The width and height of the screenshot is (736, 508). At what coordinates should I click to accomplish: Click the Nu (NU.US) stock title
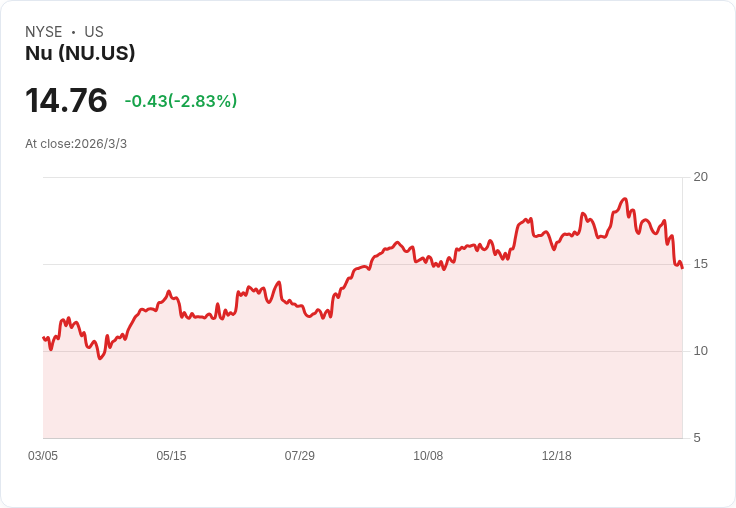[x=80, y=53]
